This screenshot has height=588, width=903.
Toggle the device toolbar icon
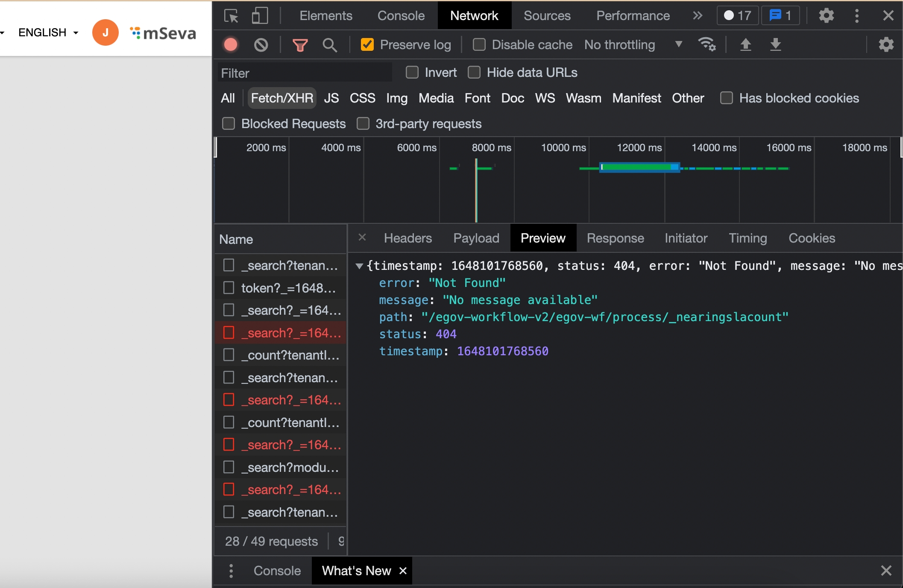pos(259,16)
